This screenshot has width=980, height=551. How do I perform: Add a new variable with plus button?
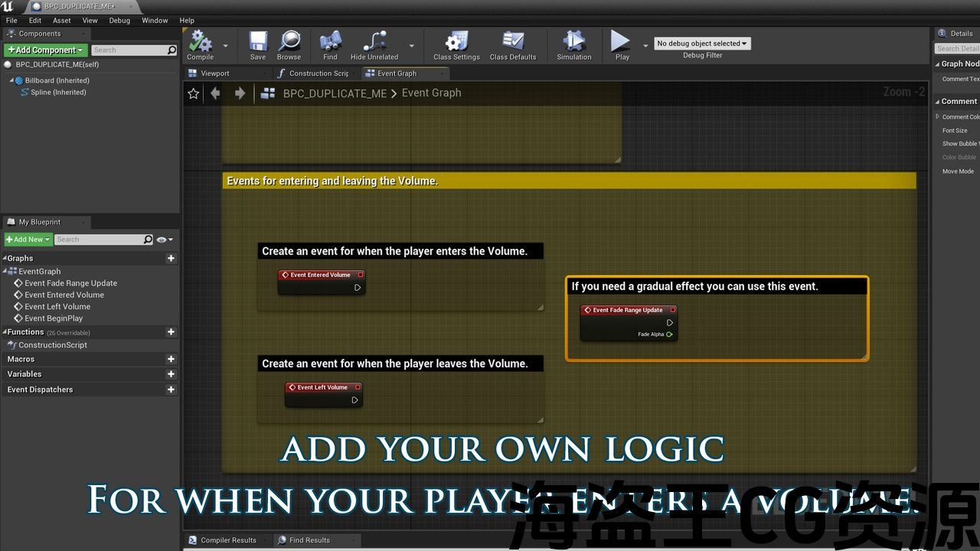tap(171, 374)
